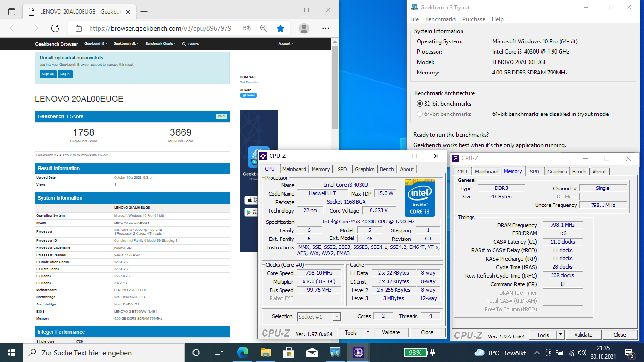The width and height of the screenshot is (644, 362).
Task: Open Mail app from the taskbar
Action: pyautogui.click(x=312, y=353)
